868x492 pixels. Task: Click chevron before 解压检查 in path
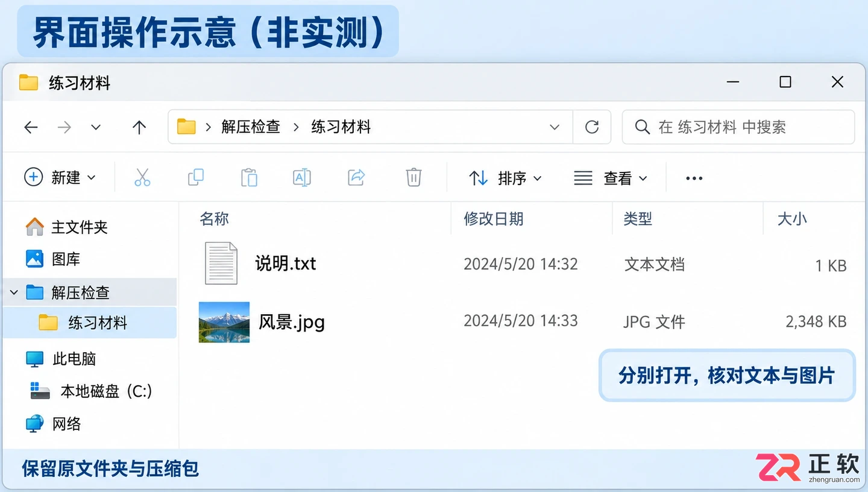click(209, 127)
